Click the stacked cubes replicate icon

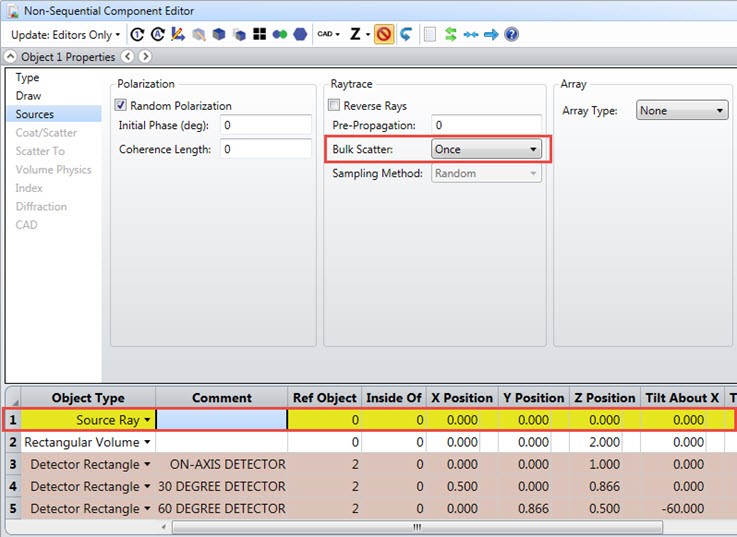click(239, 34)
